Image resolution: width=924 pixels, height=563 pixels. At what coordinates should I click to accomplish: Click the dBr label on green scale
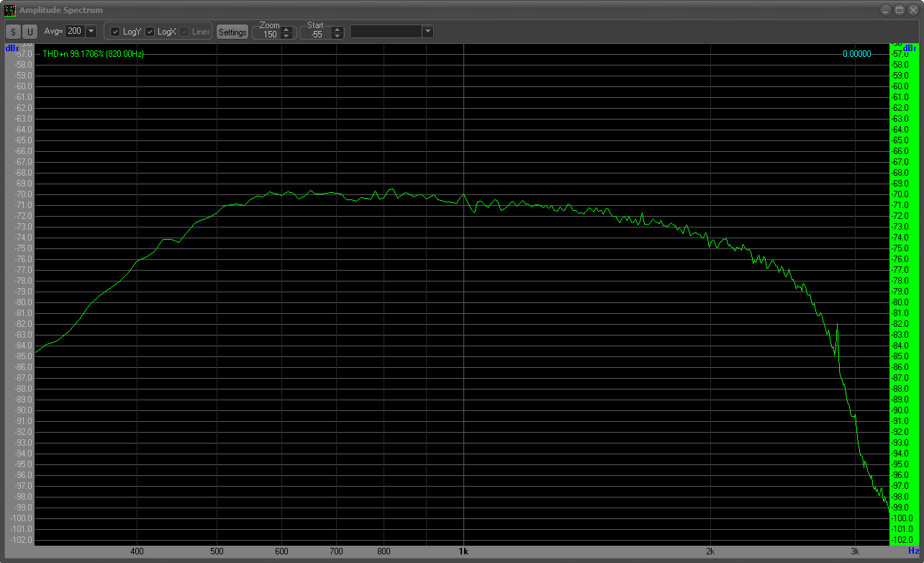pyautogui.click(x=914, y=48)
